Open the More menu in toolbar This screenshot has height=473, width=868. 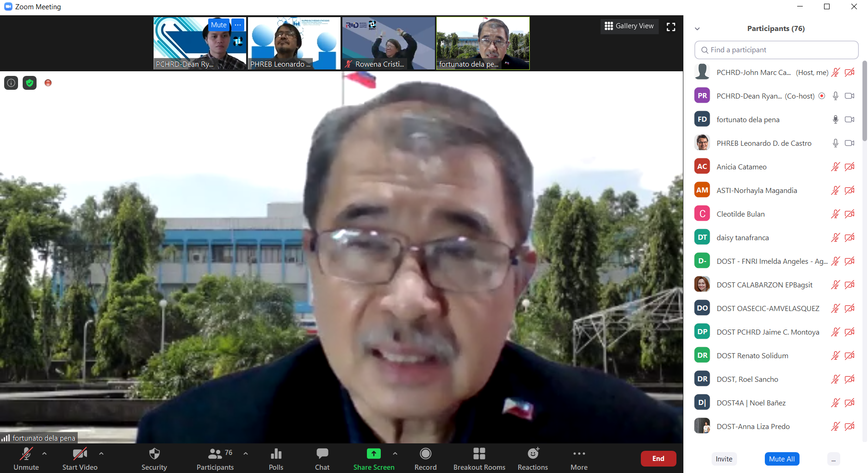click(579, 454)
